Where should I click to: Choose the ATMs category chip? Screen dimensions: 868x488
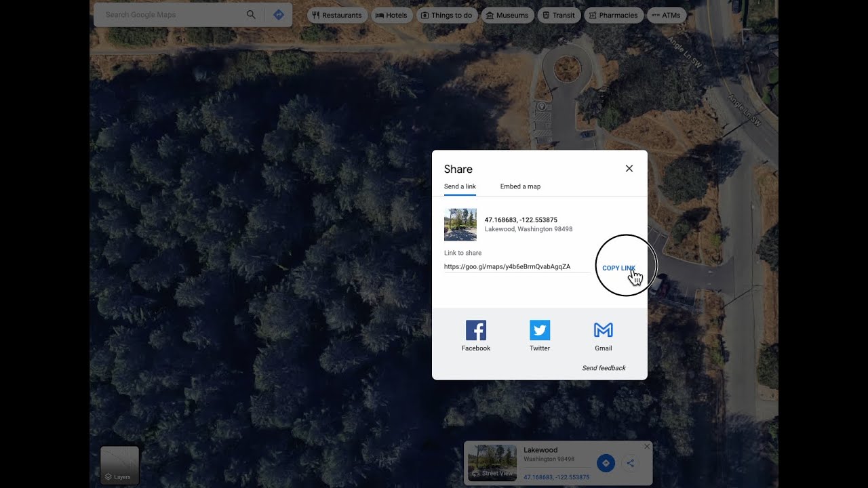pos(667,15)
